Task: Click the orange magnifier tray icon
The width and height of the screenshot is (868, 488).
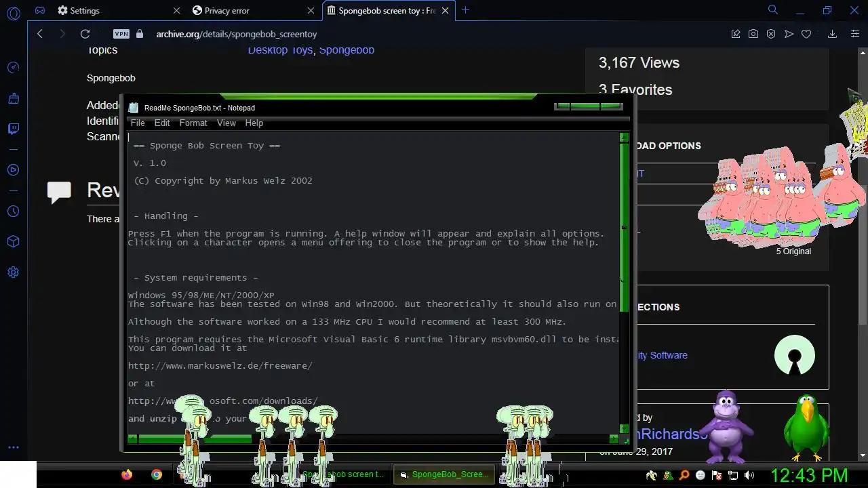Action: click(684, 475)
